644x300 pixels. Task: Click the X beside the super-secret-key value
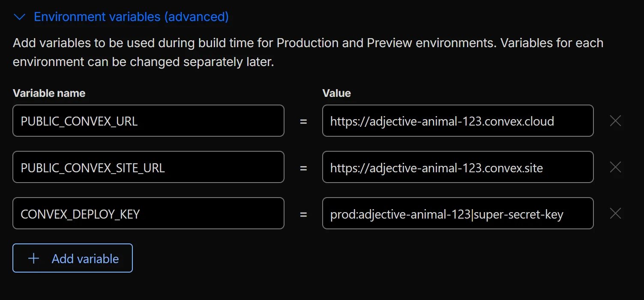(615, 213)
